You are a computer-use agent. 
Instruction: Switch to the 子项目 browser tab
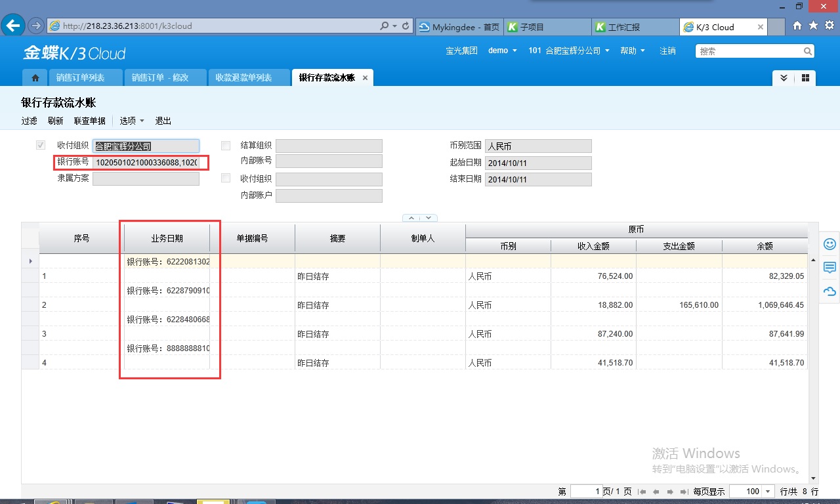click(x=547, y=27)
